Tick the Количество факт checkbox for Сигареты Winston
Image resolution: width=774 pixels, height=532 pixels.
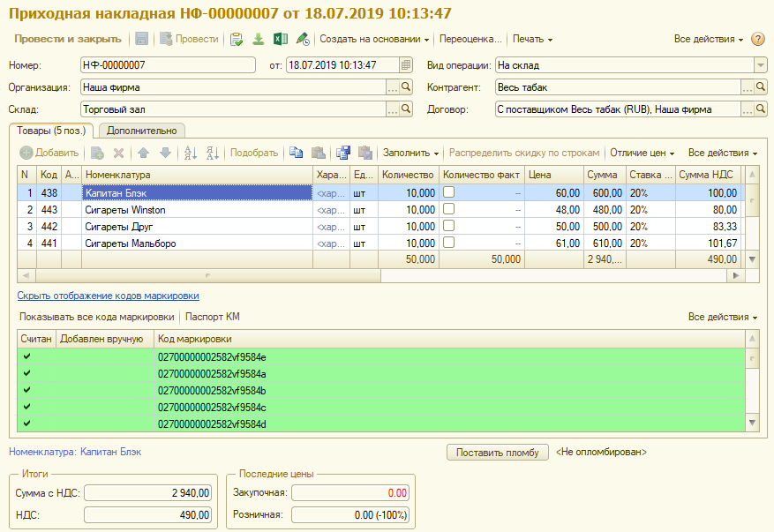pyautogui.click(x=448, y=209)
